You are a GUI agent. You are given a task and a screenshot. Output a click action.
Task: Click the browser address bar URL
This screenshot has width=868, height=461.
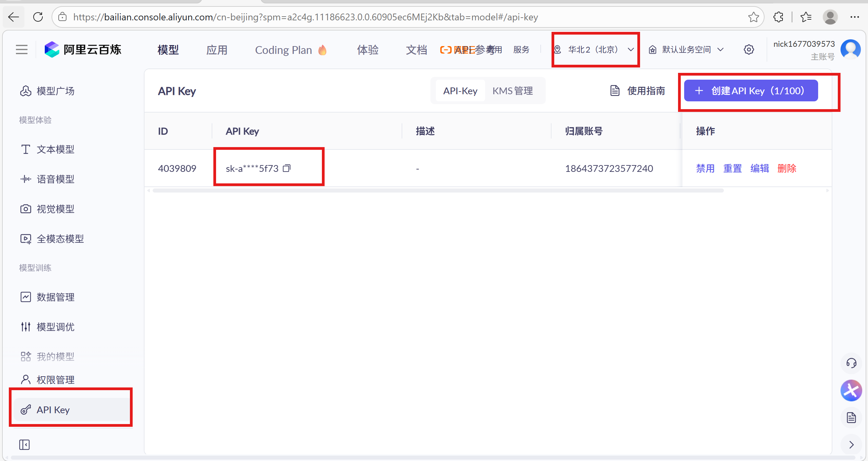click(x=305, y=17)
